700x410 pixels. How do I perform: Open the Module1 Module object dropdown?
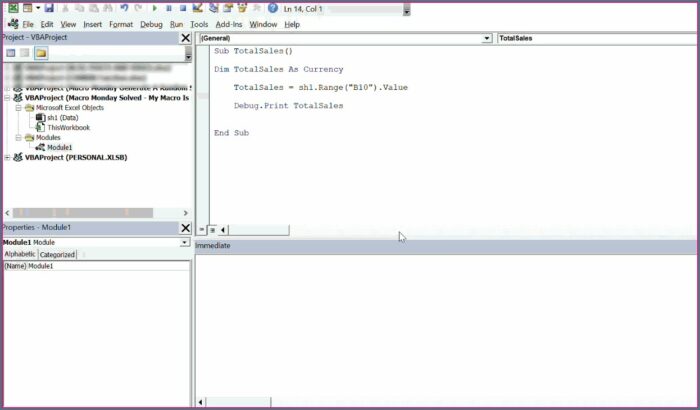tap(185, 242)
